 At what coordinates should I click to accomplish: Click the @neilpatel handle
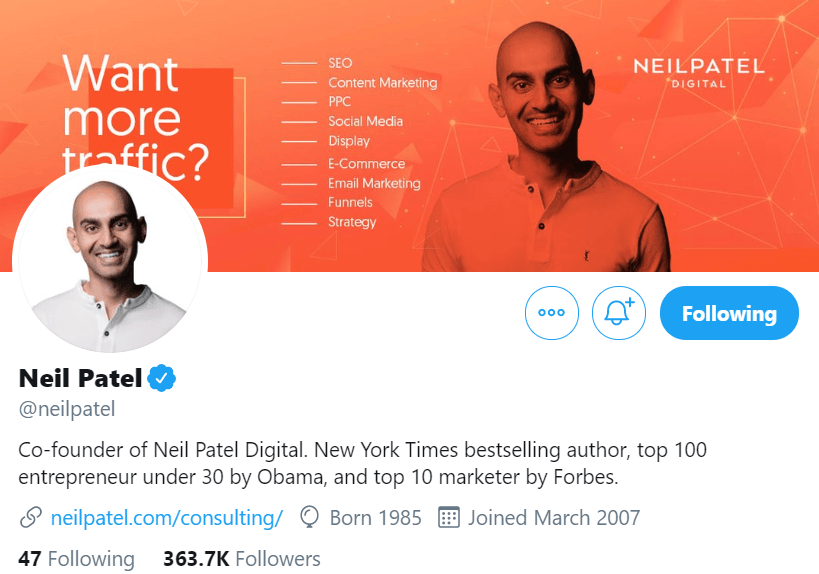coord(67,409)
